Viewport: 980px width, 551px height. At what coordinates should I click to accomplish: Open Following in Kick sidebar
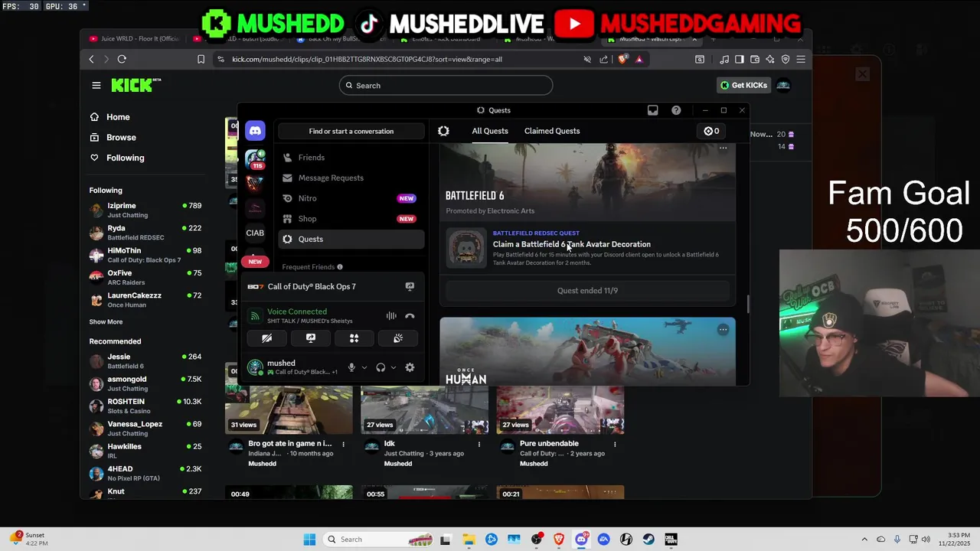[125, 158]
